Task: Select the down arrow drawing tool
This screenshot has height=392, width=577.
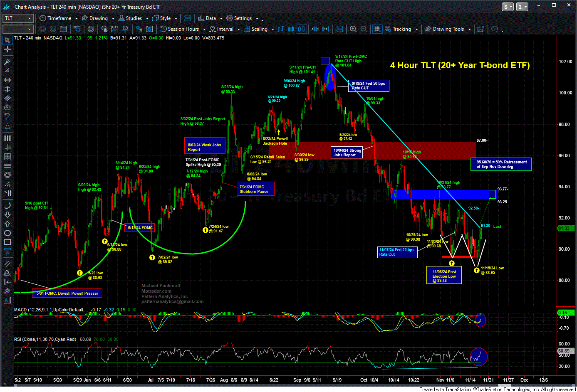Action: click(7, 214)
